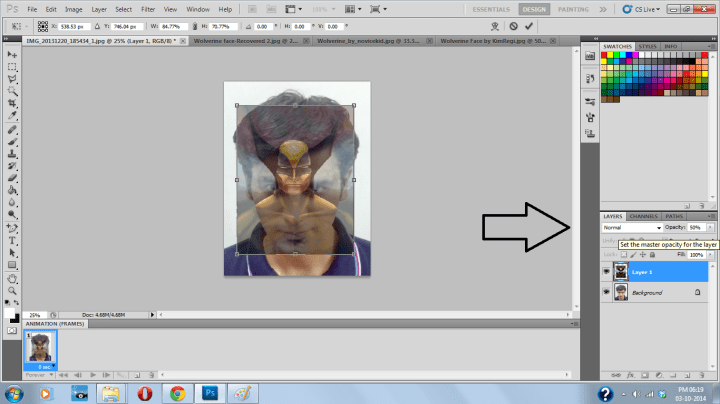Viewport: 720px width, 404px height.
Task: Duplicate the selected animation frame
Action: pyautogui.click(x=137, y=375)
